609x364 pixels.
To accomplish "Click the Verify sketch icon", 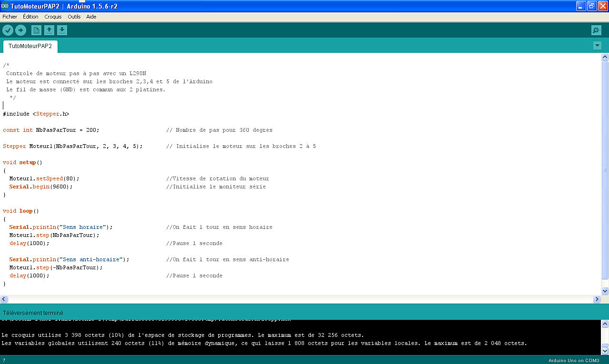I will [8, 30].
